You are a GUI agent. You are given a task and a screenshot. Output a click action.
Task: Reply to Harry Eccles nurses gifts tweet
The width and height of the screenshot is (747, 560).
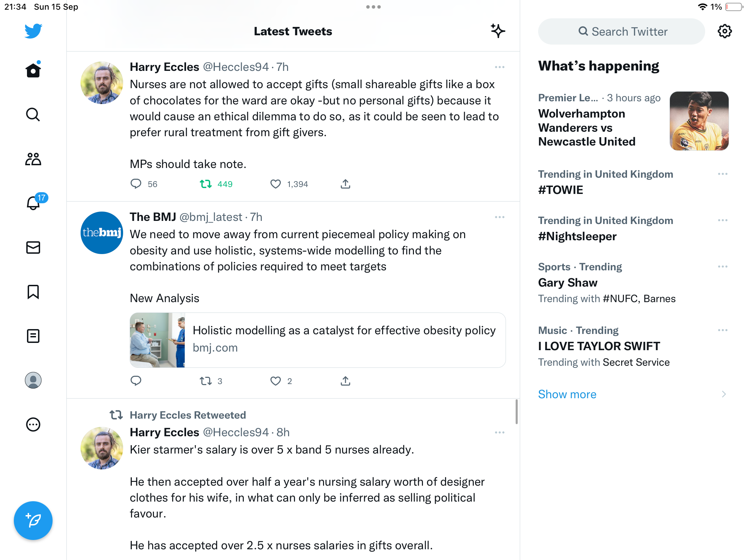[x=136, y=184]
